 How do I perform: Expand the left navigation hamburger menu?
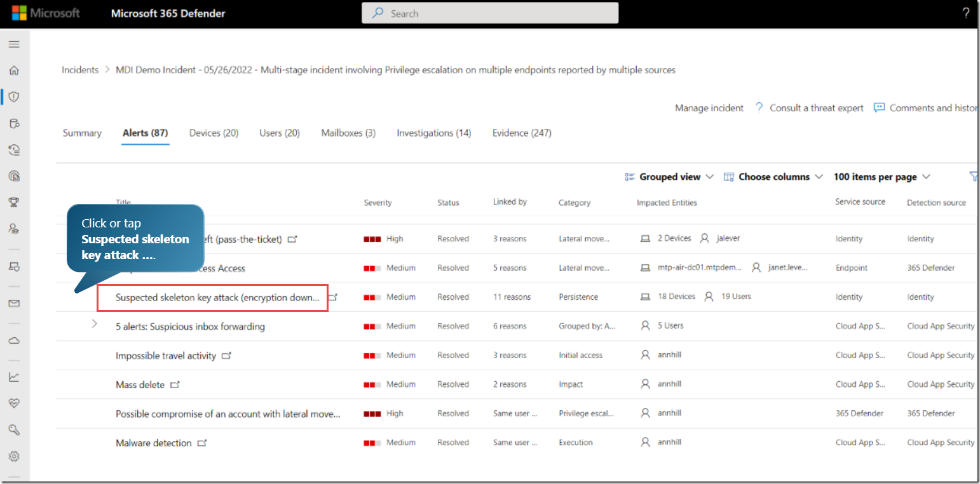[14, 44]
